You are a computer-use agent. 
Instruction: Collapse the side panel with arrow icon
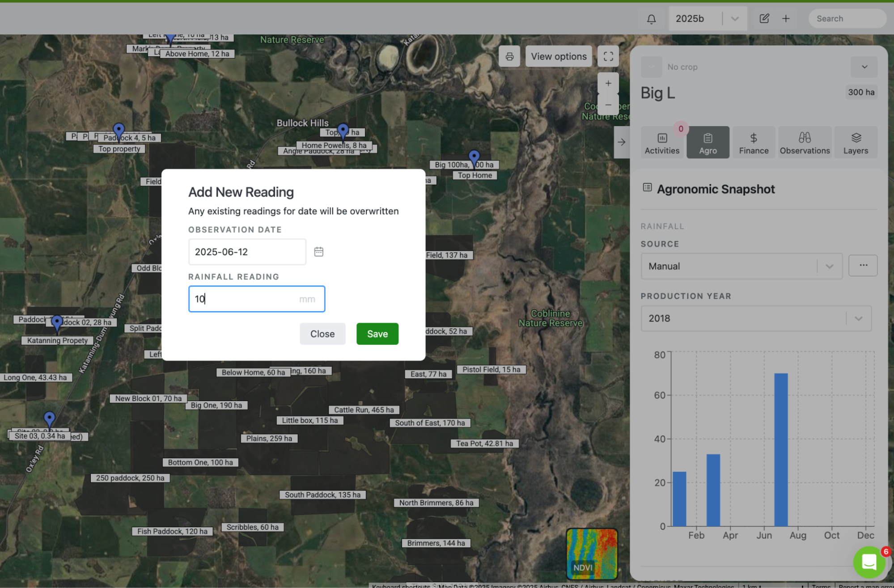coord(622,142)
